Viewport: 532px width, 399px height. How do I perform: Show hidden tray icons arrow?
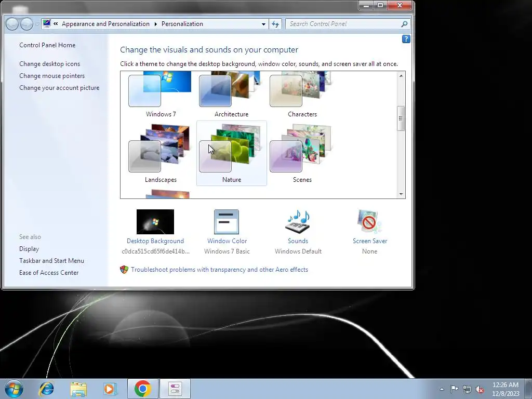tap(442, 389)
